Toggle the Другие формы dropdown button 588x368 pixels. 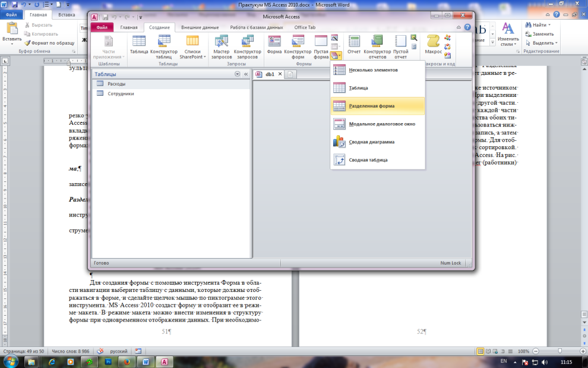(335, 55)
